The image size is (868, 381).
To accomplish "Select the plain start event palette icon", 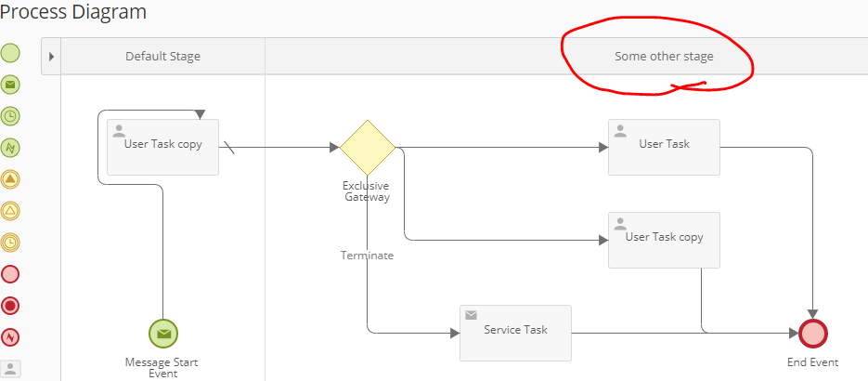I will 10,53.
